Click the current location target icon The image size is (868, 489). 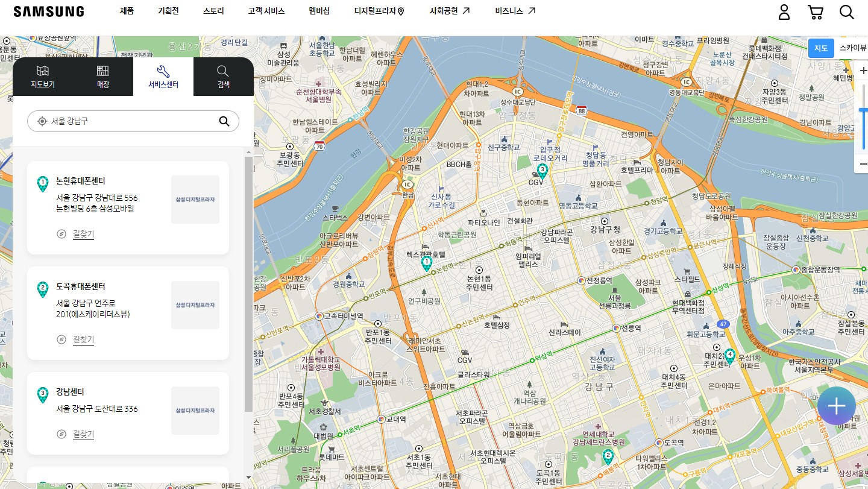(x=42, y=121)
